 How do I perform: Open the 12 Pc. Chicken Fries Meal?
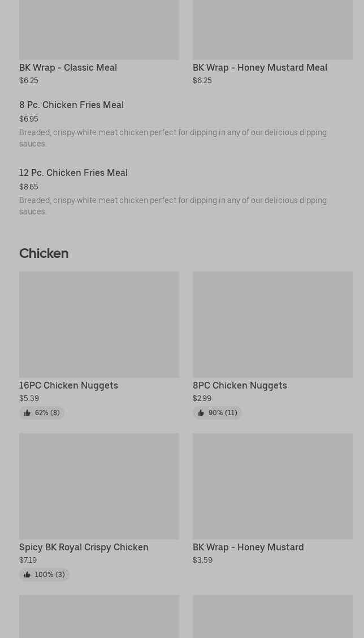click(73, 173)
